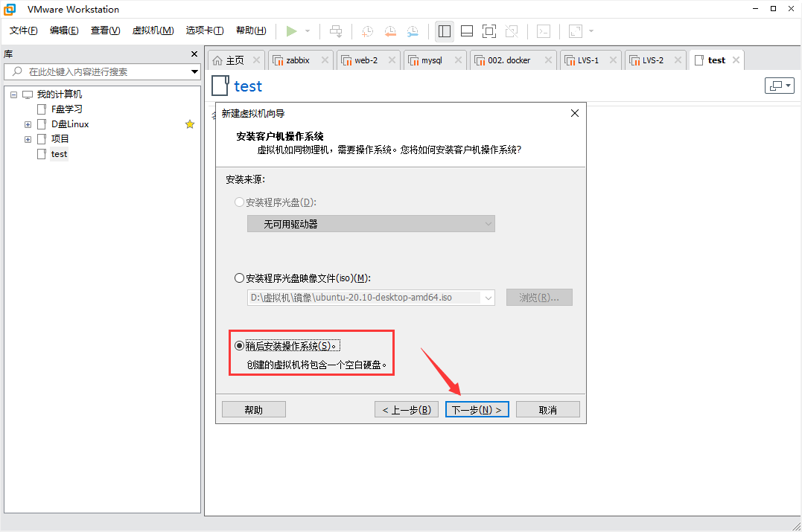Expand the D盘Linux folder
Screen dimensions: 802x532
pos(28,124)
